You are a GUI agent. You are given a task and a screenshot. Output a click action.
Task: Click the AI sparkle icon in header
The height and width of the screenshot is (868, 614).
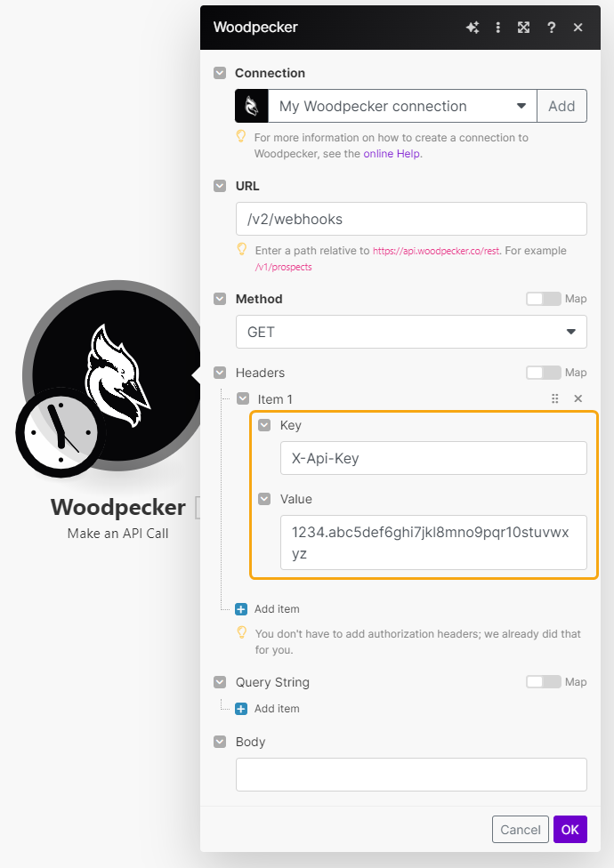click(x=473, y=28)
